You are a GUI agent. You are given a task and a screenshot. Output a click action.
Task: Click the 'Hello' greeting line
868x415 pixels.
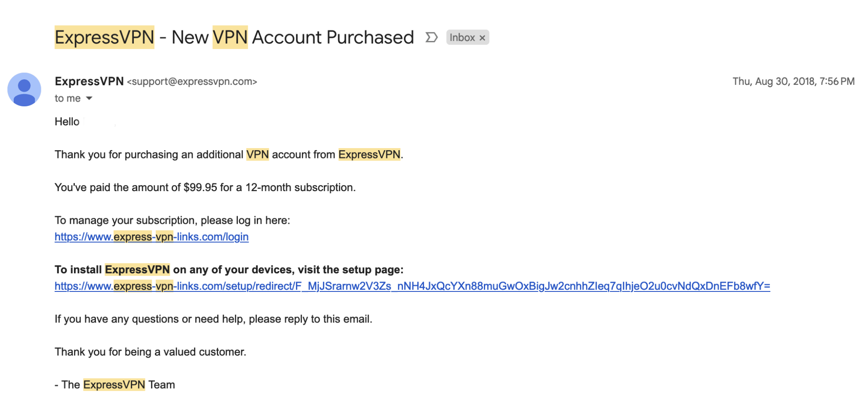coord(67,122)
